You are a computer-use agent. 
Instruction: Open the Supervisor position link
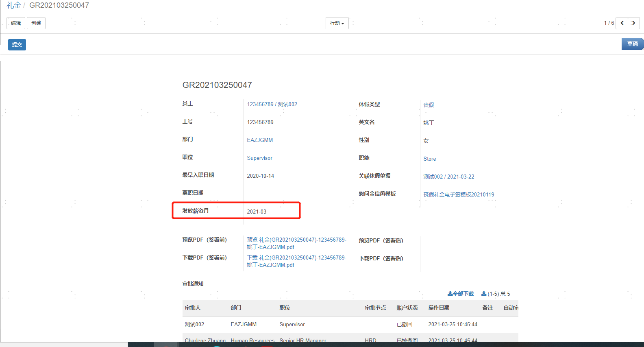(x=259, y=158)
